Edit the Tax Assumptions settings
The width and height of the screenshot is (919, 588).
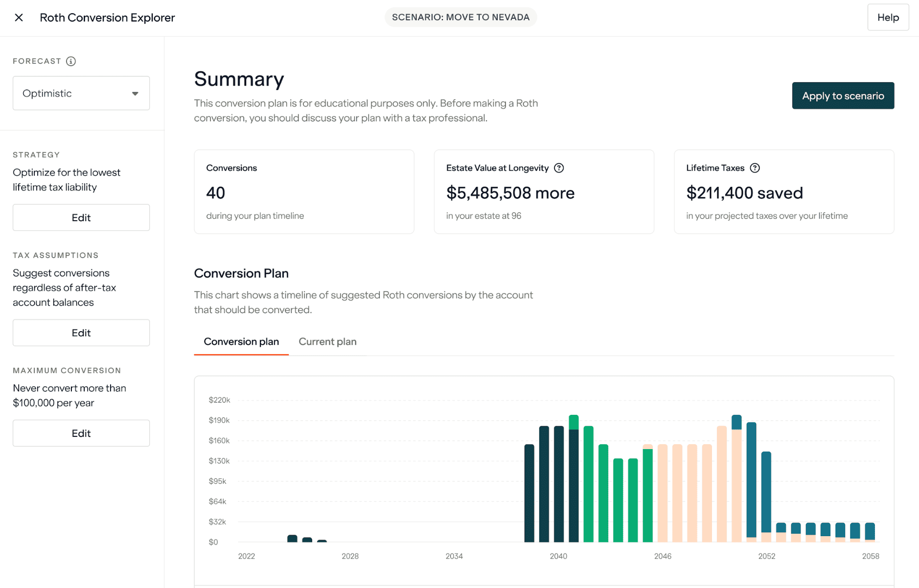[81, 333]
